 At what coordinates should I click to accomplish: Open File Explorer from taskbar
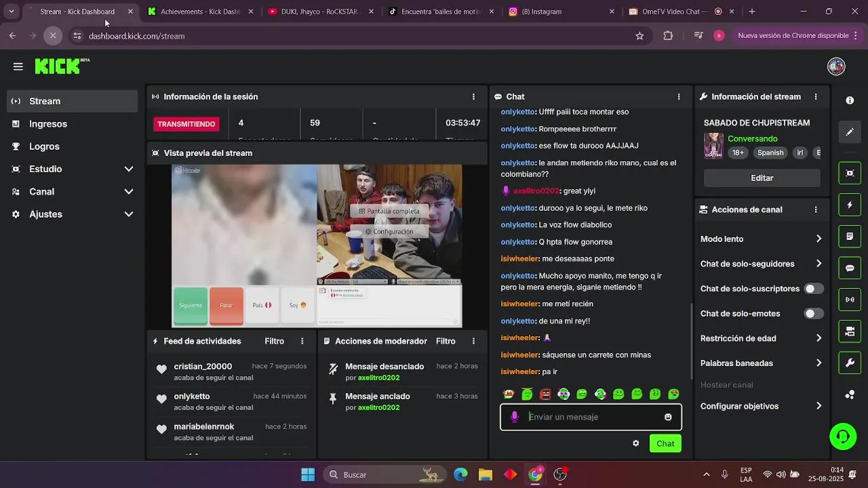(x=486, y=474)
